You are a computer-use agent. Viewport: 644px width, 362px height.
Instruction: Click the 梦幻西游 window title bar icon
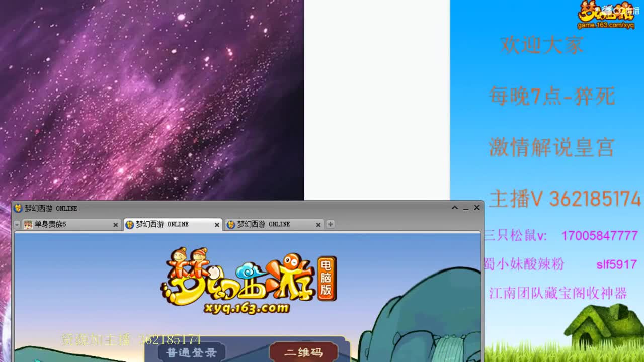point(18,208)
